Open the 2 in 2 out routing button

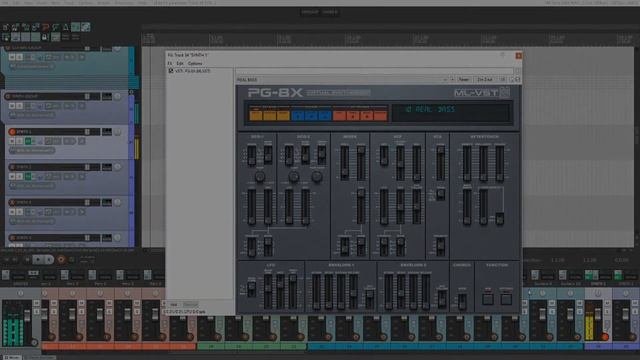point(485,80)
